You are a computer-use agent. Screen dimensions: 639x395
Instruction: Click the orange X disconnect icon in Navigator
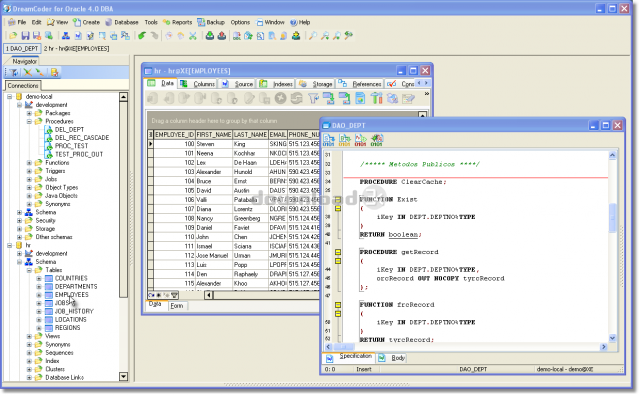pyautogui.click(x=28, y=73)
